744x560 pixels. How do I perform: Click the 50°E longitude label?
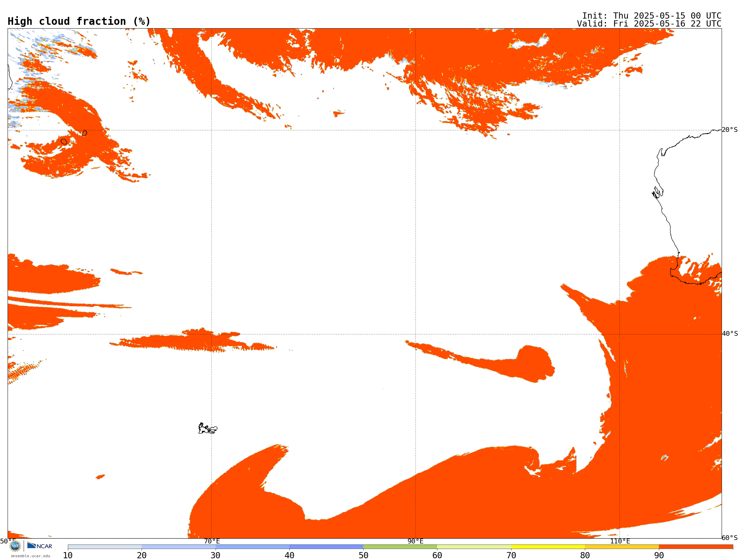point(8,541)
